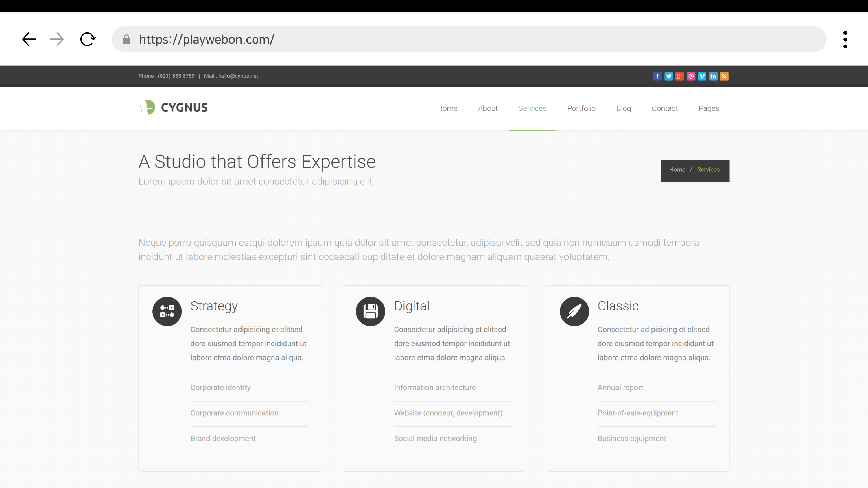Click the Facebook social icon
The height and width of the screenshot is (488, 868).
tap(657, 76)
